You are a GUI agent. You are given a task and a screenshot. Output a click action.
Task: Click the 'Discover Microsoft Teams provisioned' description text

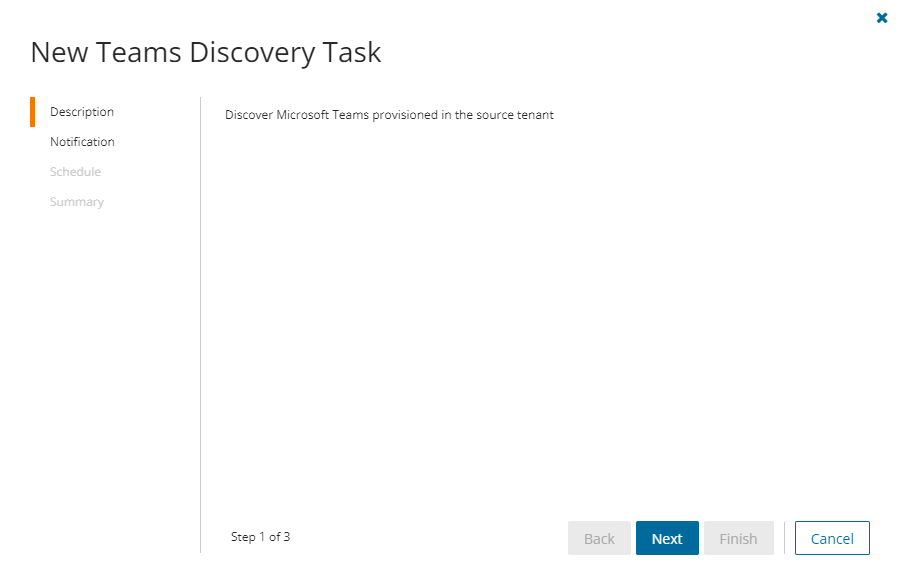(389, 115)
